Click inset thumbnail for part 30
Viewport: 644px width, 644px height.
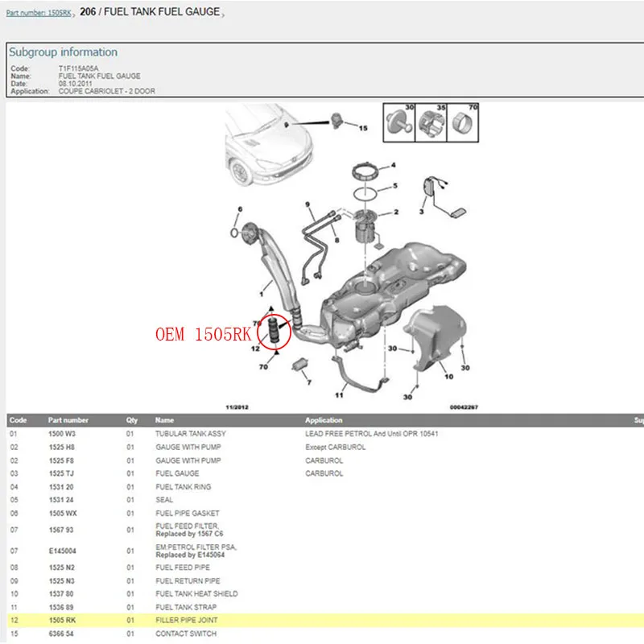click(x=399, y=123)
